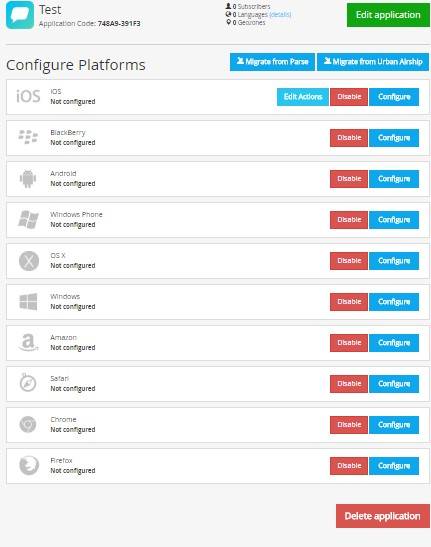Click the iOS platform logo
Image resolution: width=431 pixels, height=547 pixels.
(28, 96)
